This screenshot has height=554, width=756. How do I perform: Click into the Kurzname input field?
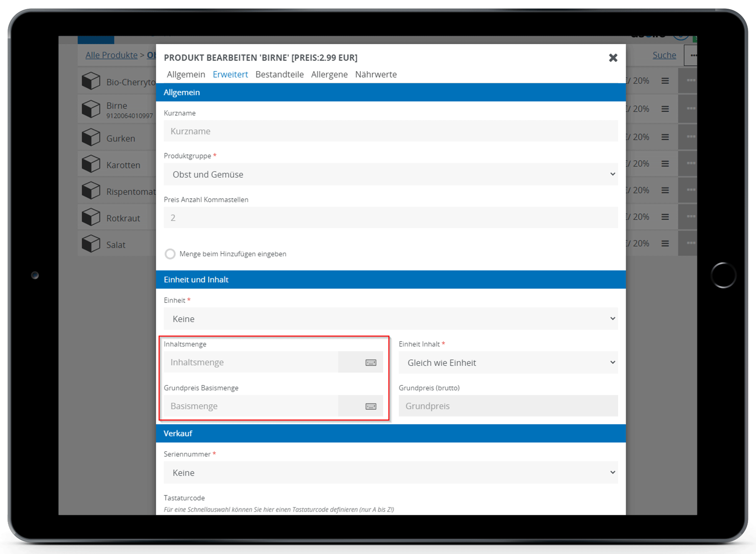click(x=390, y=131)
